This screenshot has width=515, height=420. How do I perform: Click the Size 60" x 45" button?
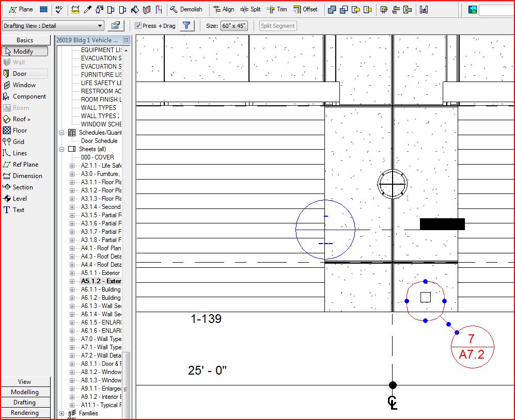tap(234, 26)
